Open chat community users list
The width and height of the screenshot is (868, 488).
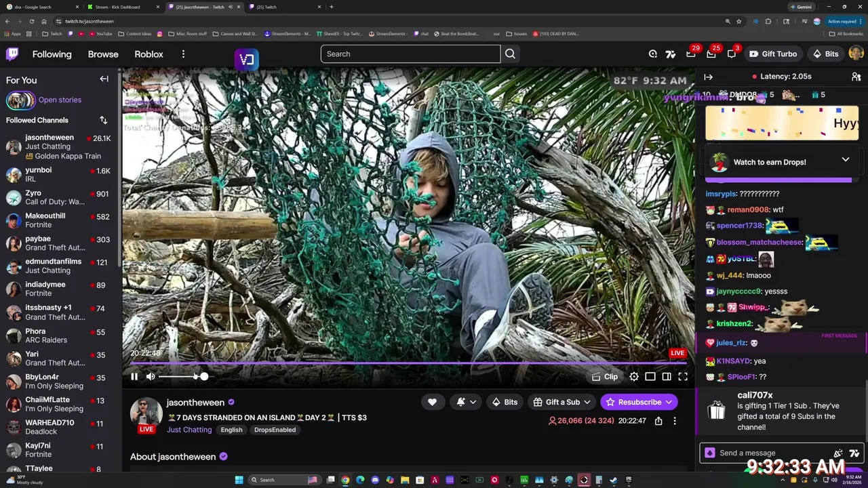(x=856, y=77)
